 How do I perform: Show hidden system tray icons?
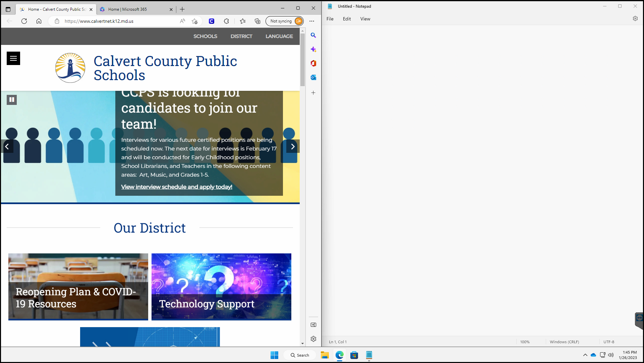(x=585, y=355)
